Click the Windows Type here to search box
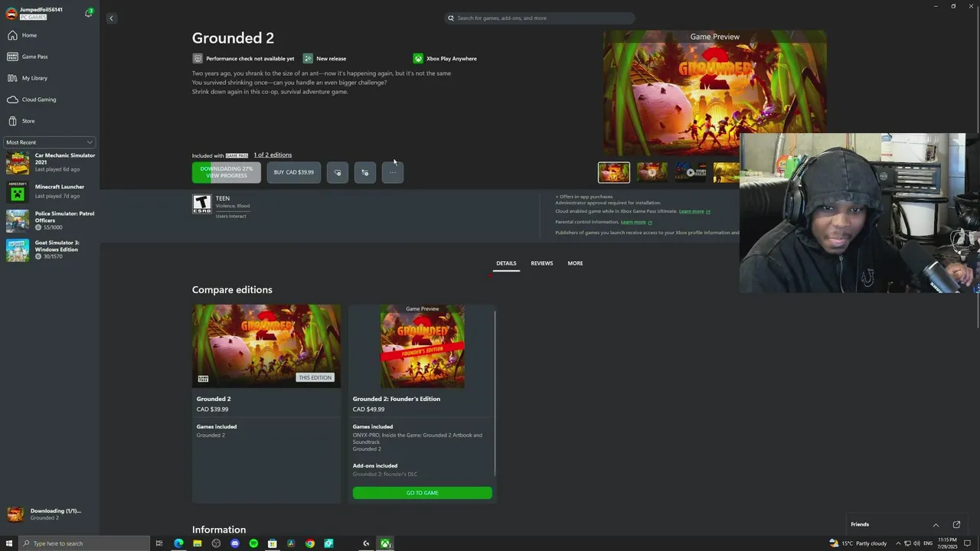Image resolution: width=980 pixels, height=551 pixels. tap(83, 543)
